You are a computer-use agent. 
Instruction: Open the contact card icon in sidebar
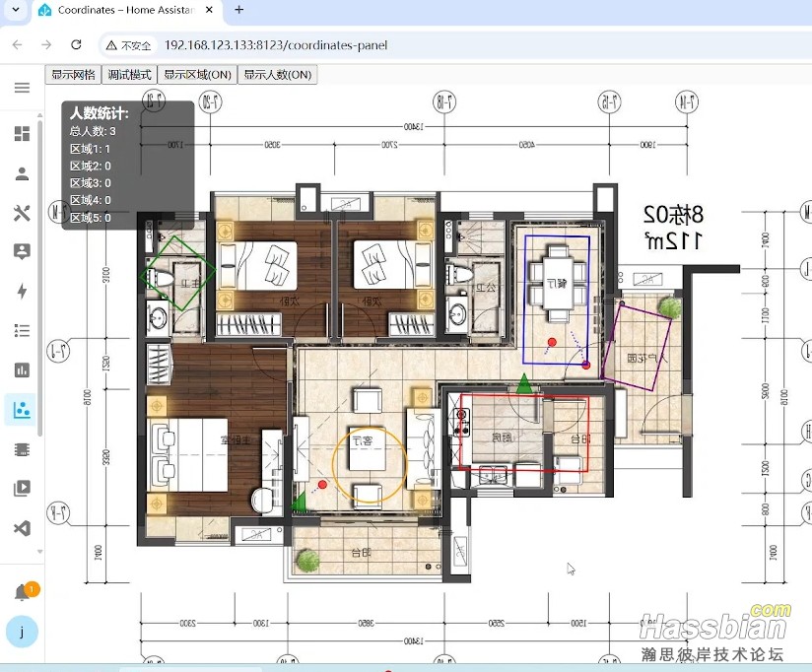pyautogui.click(x=22, y=251)
